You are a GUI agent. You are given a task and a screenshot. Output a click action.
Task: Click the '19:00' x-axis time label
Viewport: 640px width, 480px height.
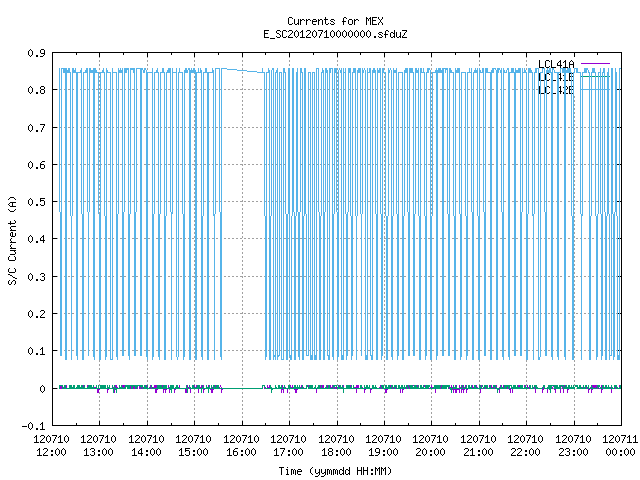click(383, 452)
